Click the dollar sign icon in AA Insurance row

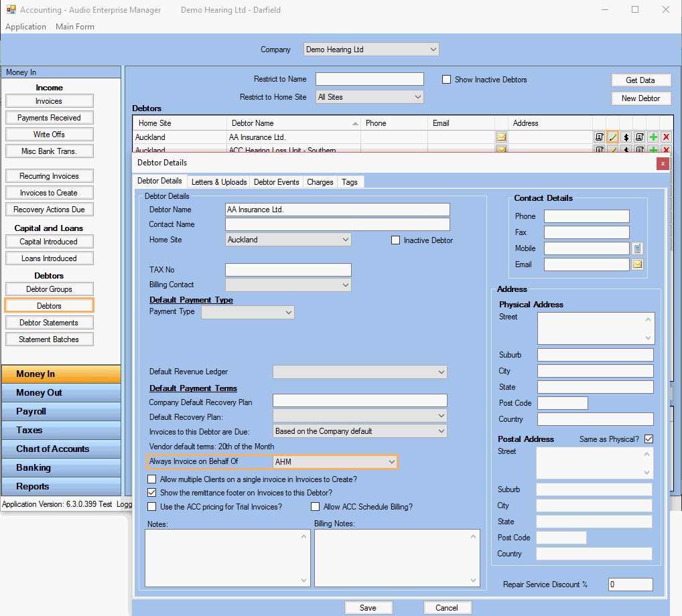tap(626, 137)
